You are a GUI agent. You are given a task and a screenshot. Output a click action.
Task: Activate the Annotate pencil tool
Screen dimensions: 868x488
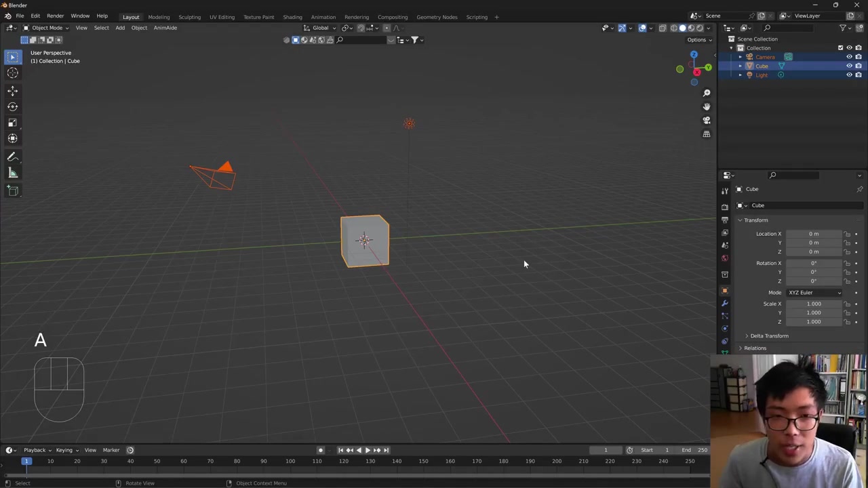pos(12,157)
